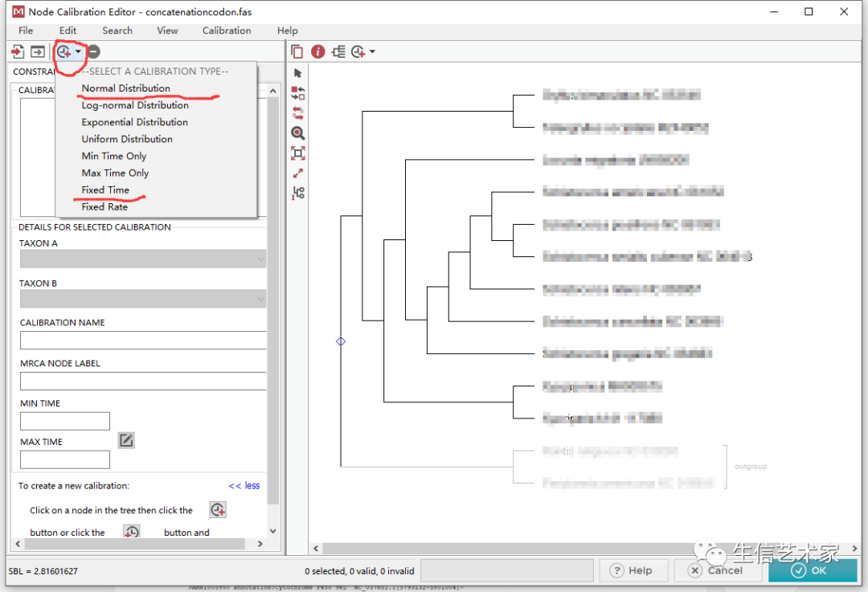Screen dimensions: 868x592
Task: Open the Search menu
Action: point(117,31)
